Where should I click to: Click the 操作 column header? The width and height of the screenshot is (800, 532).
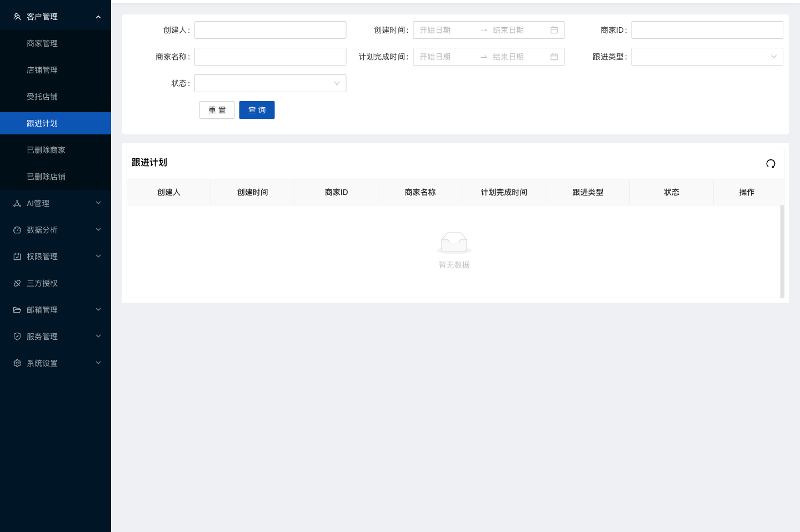tap(747, 192)
